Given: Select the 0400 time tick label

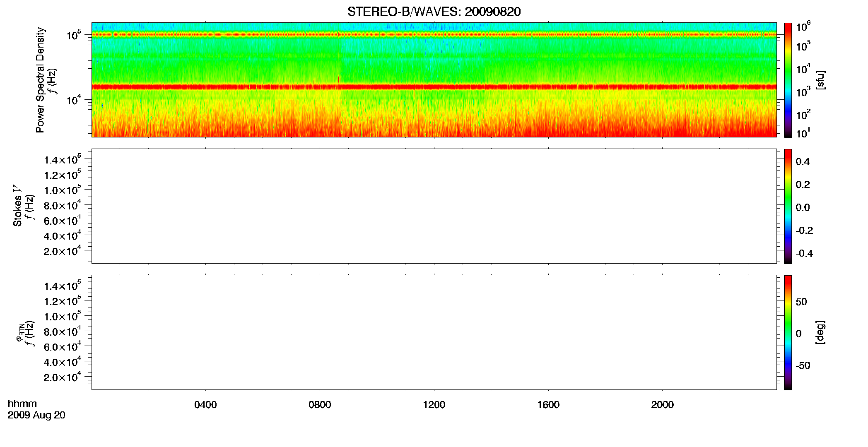Looking at the screenshot, I should 205,405.
